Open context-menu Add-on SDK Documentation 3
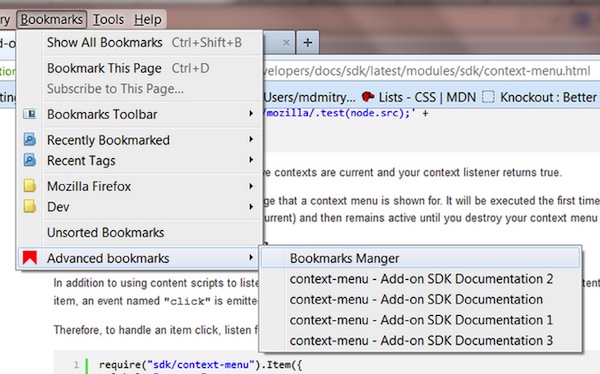 tap(420, 341)
